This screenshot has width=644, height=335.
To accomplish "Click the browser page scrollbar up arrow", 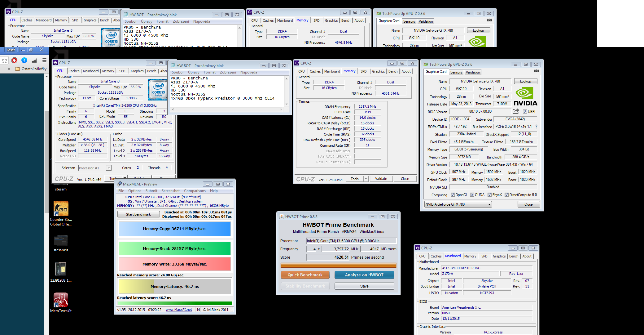I will [46, 76].
